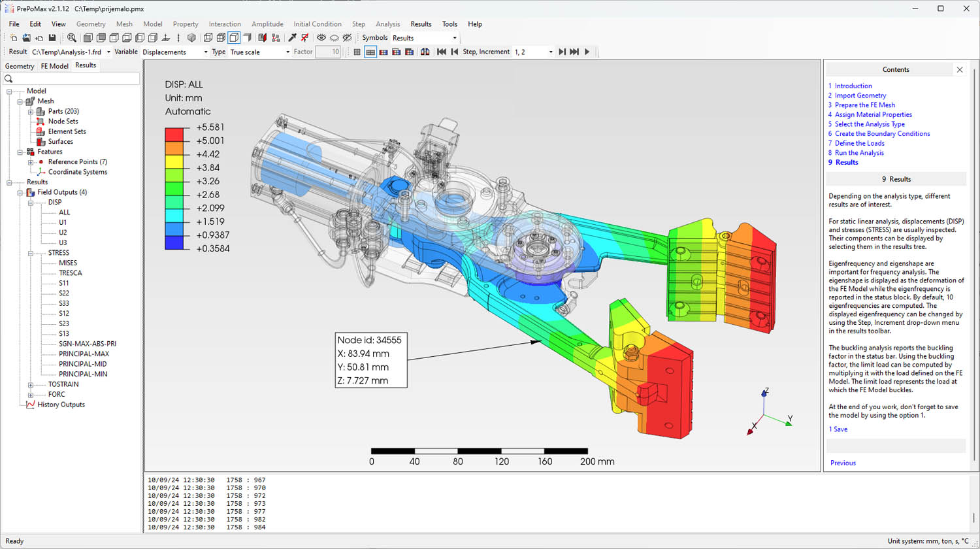Click the hide parts crossed-eye icon

point(347,38)
